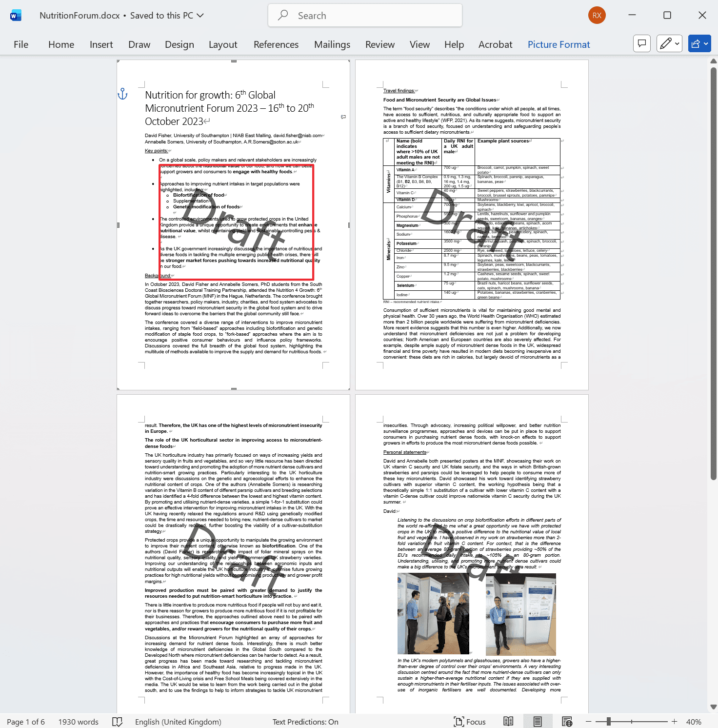Select the pen drawing tool icon
718x728 pixels.
665,43
